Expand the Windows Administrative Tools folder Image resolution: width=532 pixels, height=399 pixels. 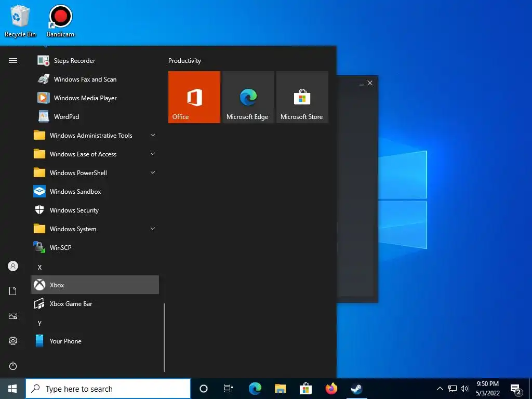(95, 136)
